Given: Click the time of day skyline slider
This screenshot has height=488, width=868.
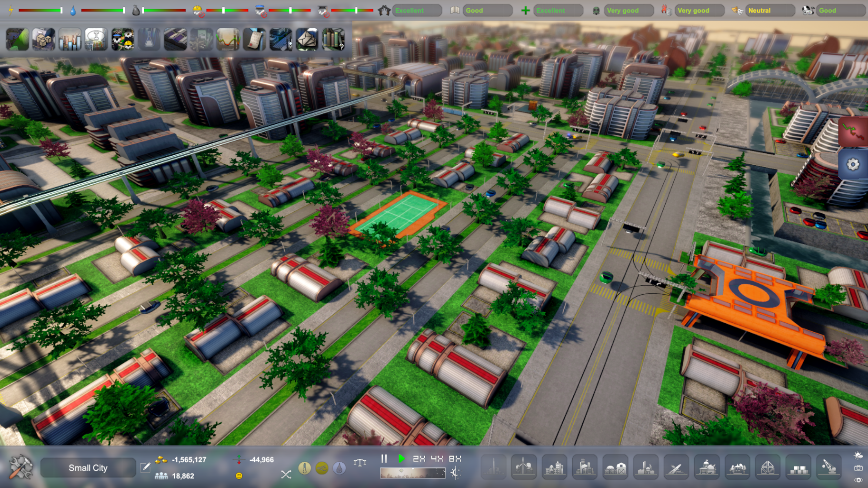Looking at the screenshot, I should coord(412,473).
